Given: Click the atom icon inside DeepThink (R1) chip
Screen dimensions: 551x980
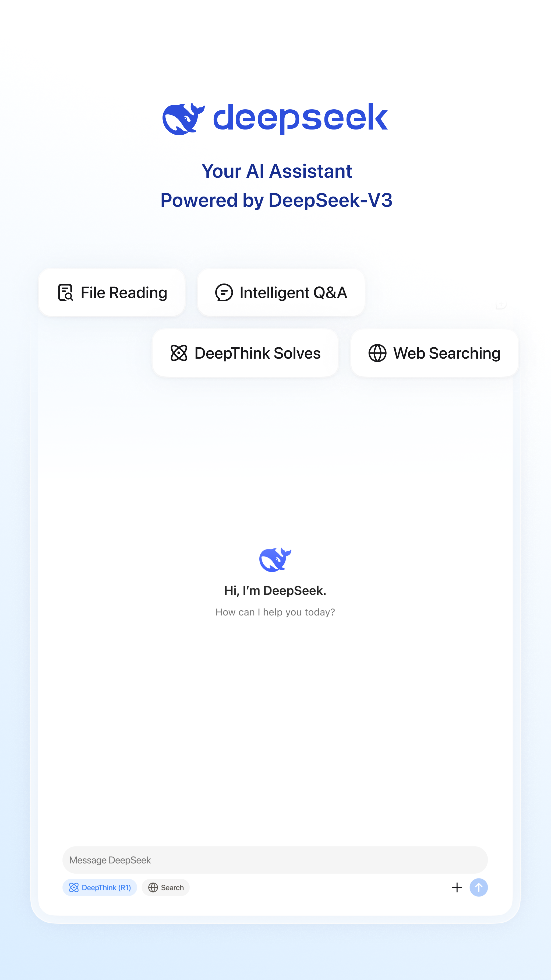Looking at the screenshot, I should (x=75, y=888).
